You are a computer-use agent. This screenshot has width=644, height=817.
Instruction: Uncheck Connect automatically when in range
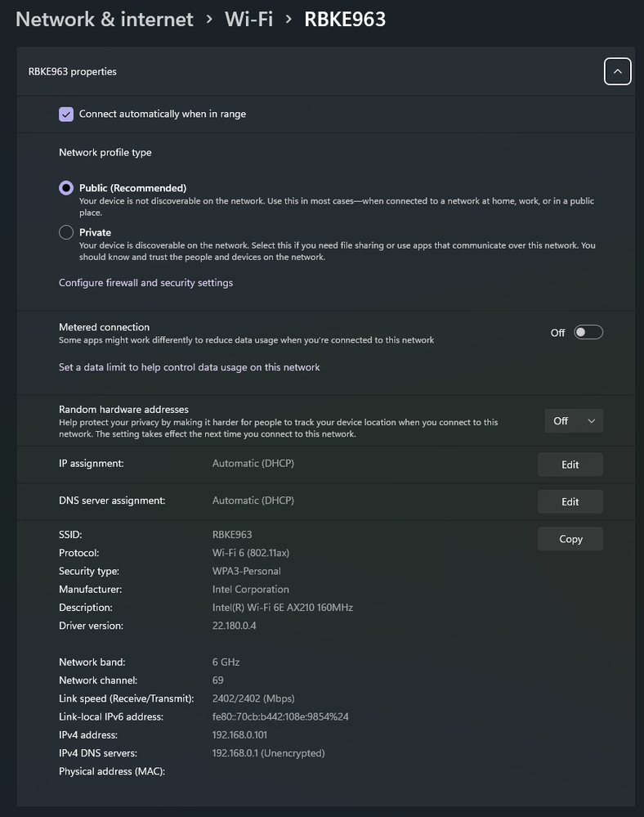pos(66,114)
